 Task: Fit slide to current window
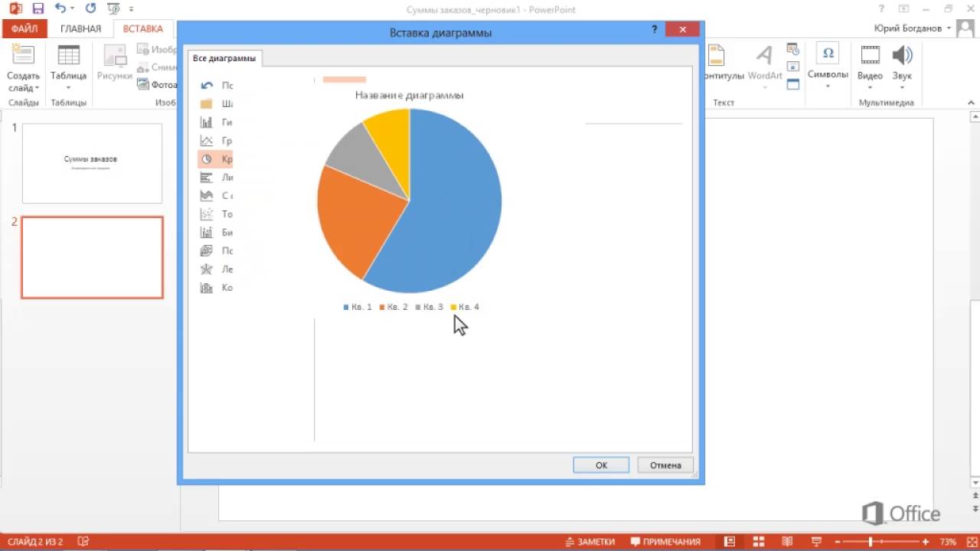click(970, 542)
